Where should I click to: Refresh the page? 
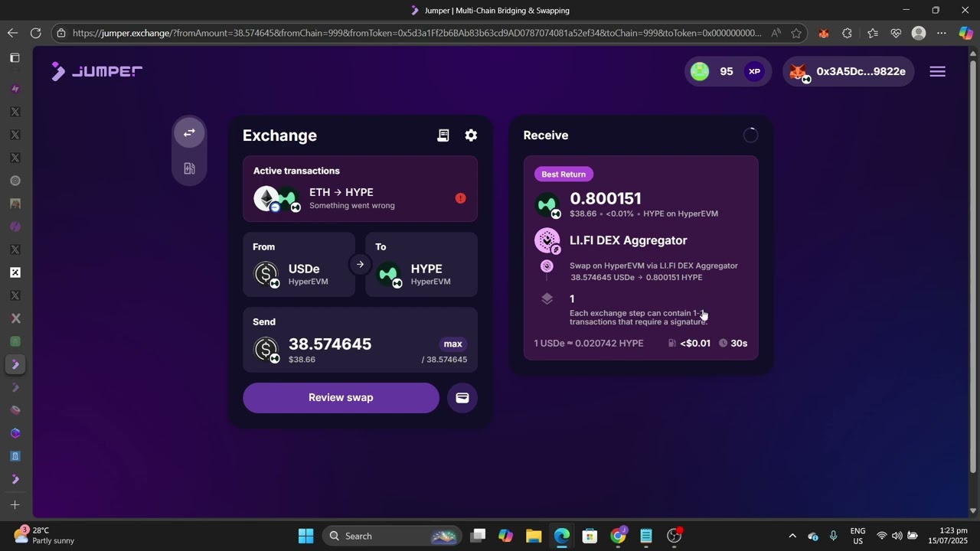coord(35,33)
